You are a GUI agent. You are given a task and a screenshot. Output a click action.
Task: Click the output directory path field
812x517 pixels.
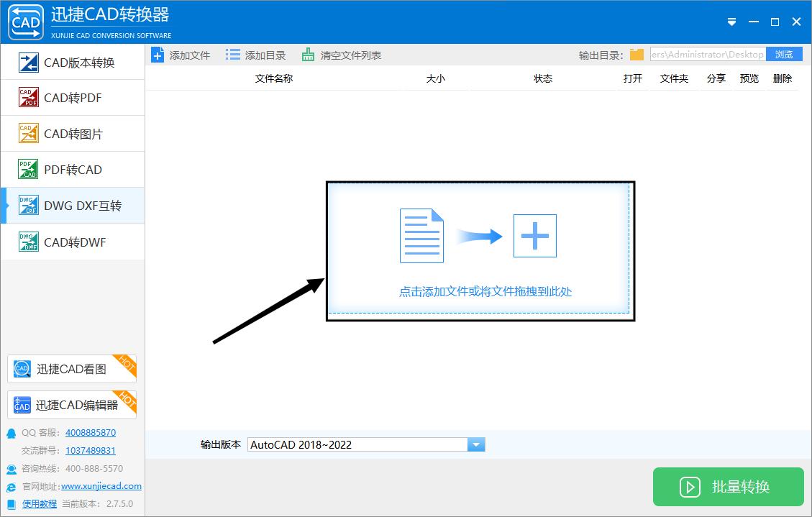[x=708, y=53]
